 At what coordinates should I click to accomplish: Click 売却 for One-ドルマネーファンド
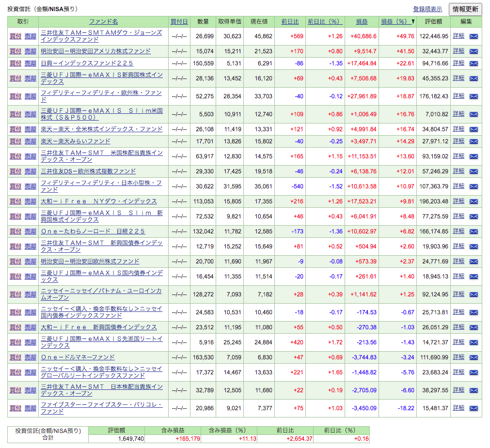31,357
